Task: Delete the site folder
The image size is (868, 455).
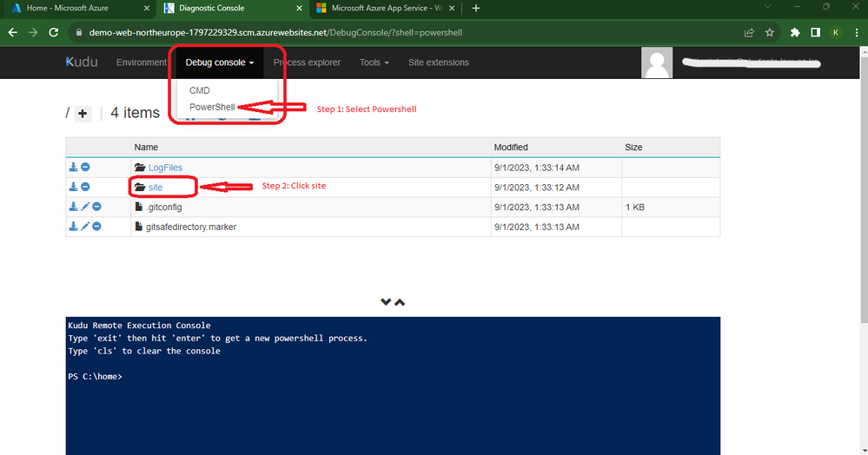Action: pos(85,187)
